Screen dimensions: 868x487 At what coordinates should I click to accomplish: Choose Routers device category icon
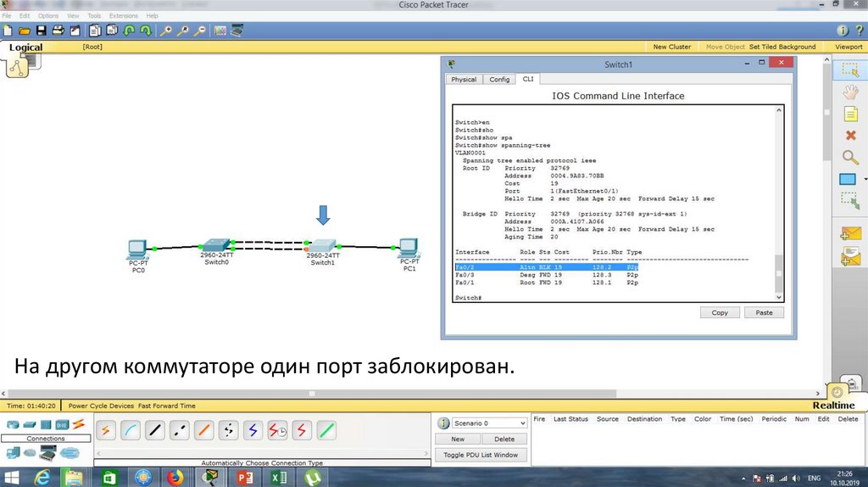click(12, 425)
